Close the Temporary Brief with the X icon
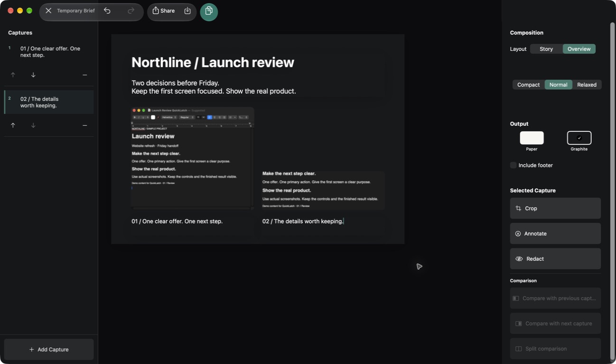The height and width of the screenshot is (364, 616). (x=48, y=10)
